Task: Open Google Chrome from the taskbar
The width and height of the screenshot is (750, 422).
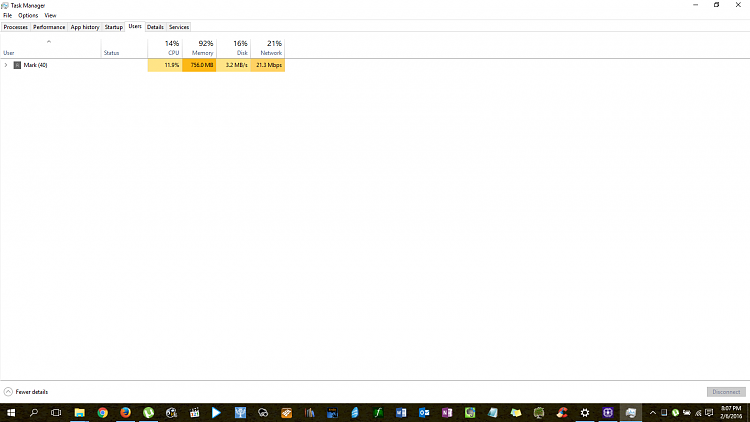Action: click(x=102, y=412)
